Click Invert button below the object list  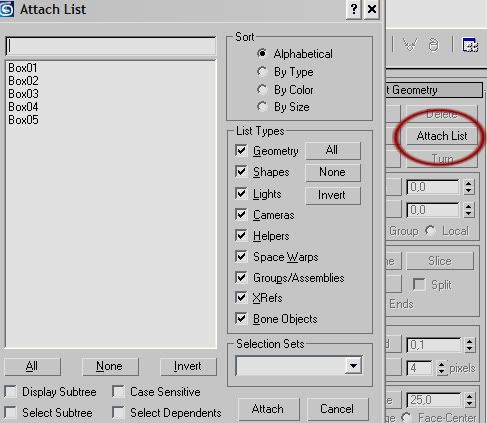pos(188,366)
